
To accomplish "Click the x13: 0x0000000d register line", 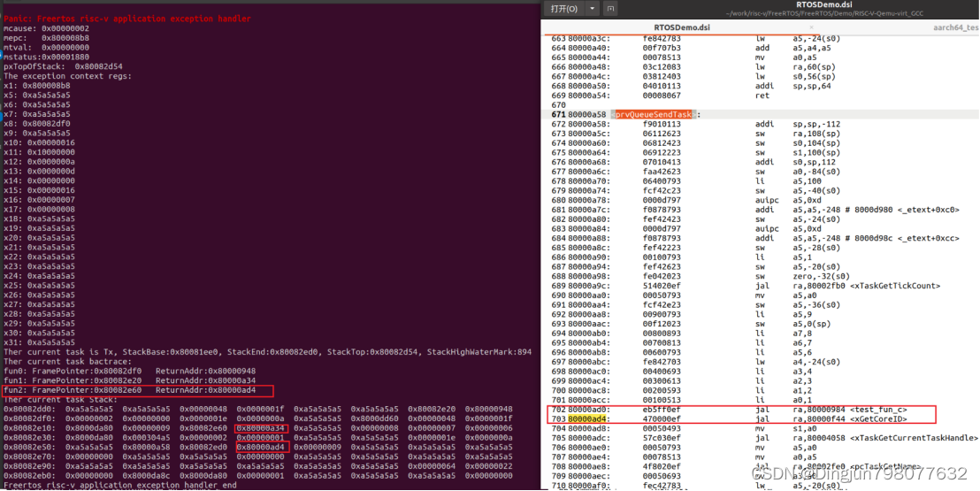I will pos(40,171).
